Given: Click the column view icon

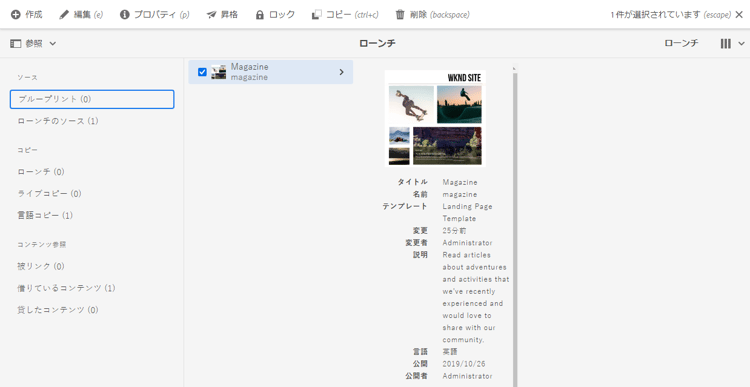Looking at the screenshot, I should pyautogui.click(x=726, y=44).
